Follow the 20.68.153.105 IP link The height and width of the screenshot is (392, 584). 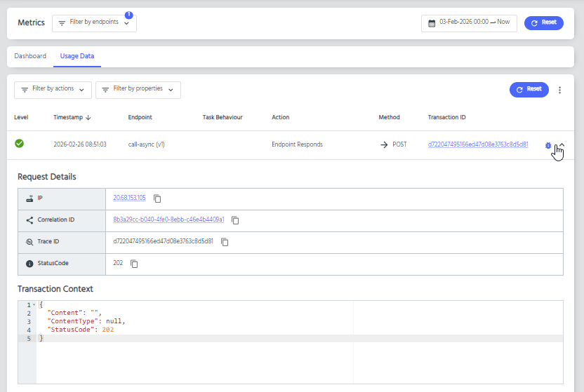pos(129,198)
